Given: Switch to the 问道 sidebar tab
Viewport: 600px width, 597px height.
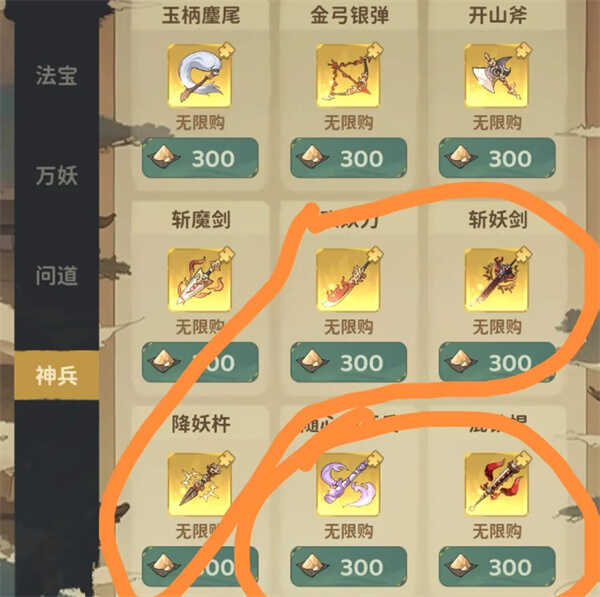Looking at the screenshot, I should coord(57,276).
